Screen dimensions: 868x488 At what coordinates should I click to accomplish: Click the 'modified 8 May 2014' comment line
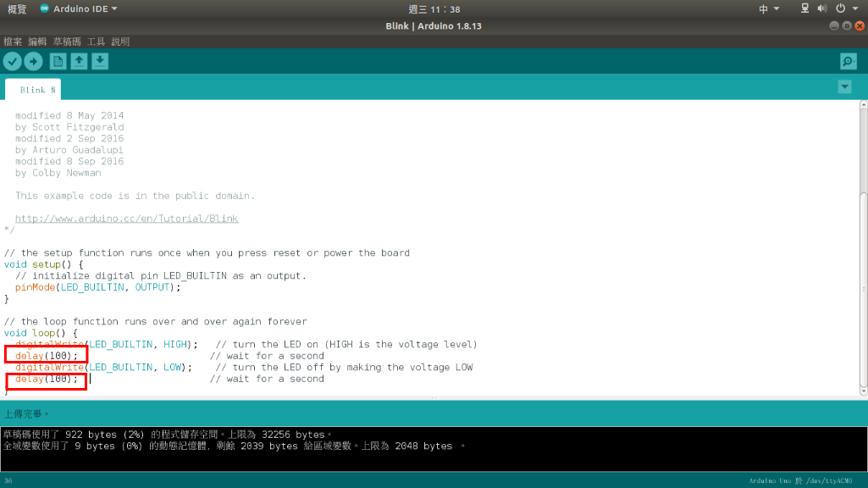(69, 116)
